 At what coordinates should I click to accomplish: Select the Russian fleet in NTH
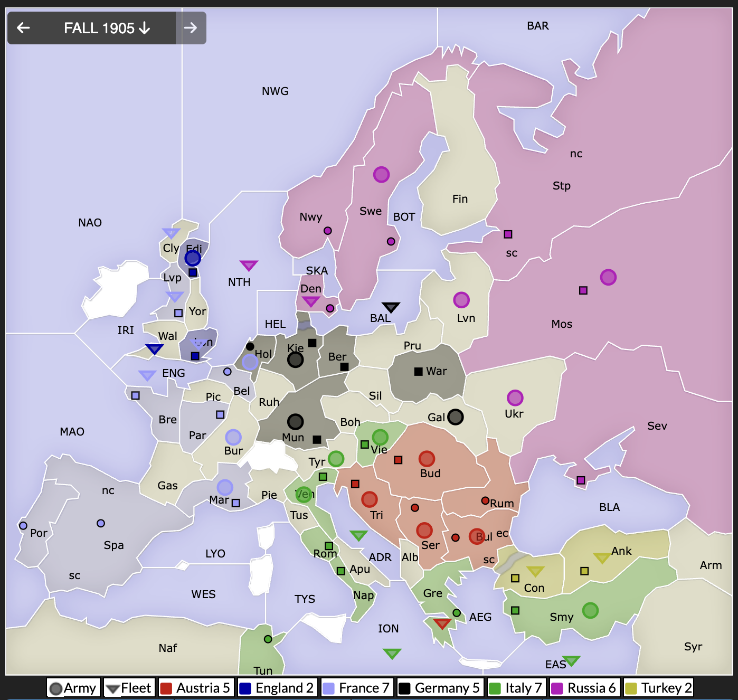tap(249, 265)
